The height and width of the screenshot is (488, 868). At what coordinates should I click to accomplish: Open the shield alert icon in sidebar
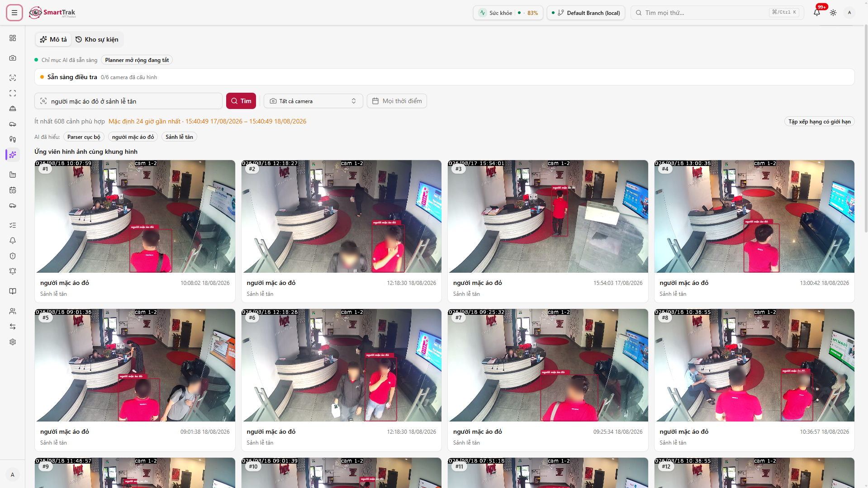[x=13, y=256]
